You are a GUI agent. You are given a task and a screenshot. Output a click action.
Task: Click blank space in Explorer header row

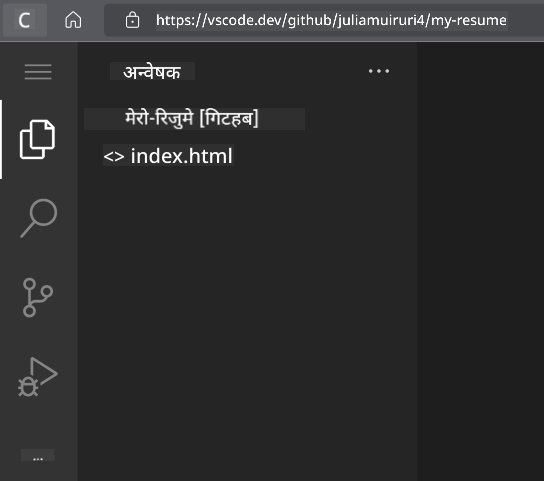278,71
